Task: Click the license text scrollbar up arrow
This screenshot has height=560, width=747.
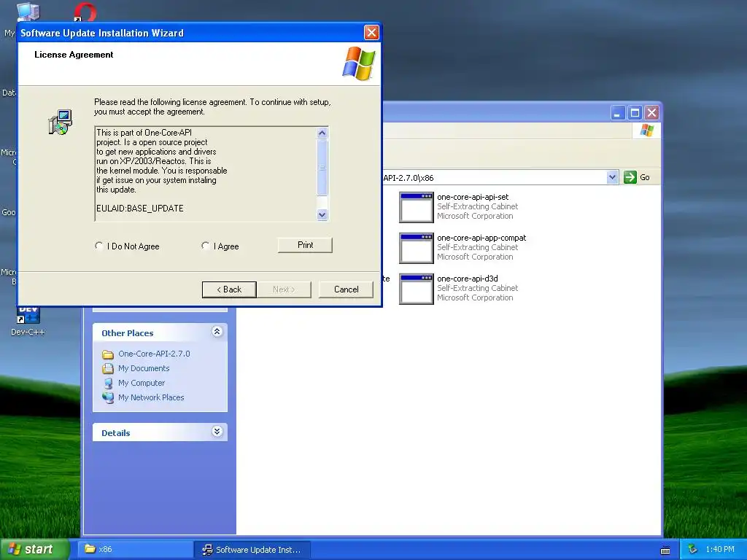Action: point(322,133)
